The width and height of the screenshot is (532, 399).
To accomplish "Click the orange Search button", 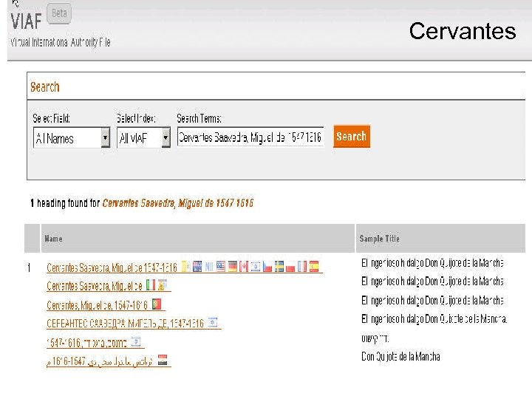I will tap(352, 137).
